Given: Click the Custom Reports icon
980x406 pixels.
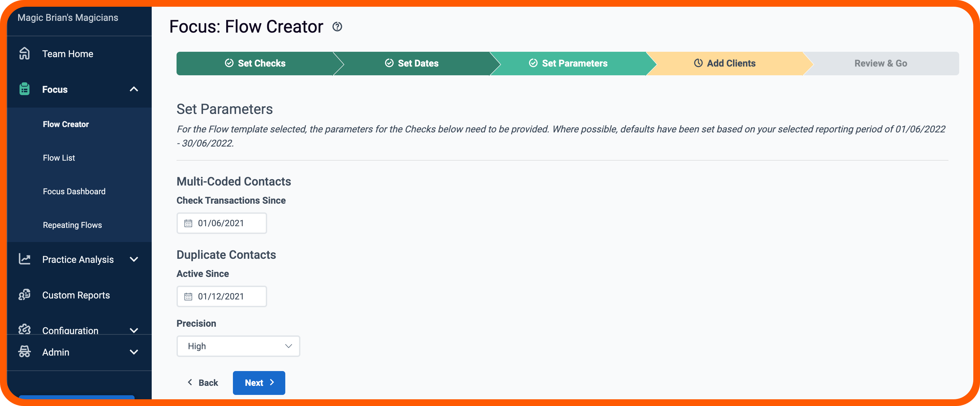Looking at the screenshot, I should [25, 295].
